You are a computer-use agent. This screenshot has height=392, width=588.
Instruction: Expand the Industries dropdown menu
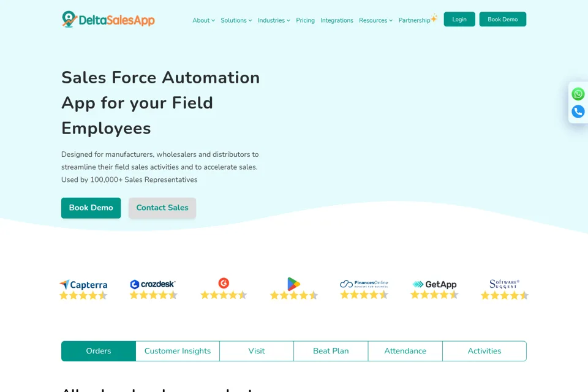(274, 20)
